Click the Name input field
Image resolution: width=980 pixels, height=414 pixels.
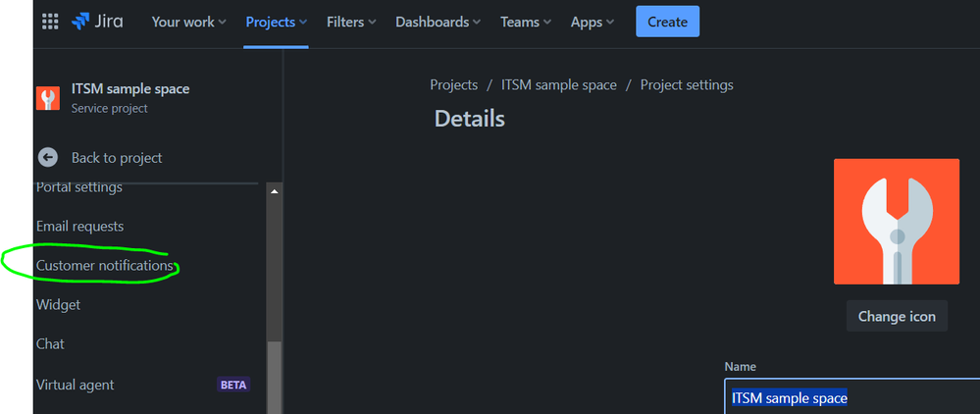[852, 396]
